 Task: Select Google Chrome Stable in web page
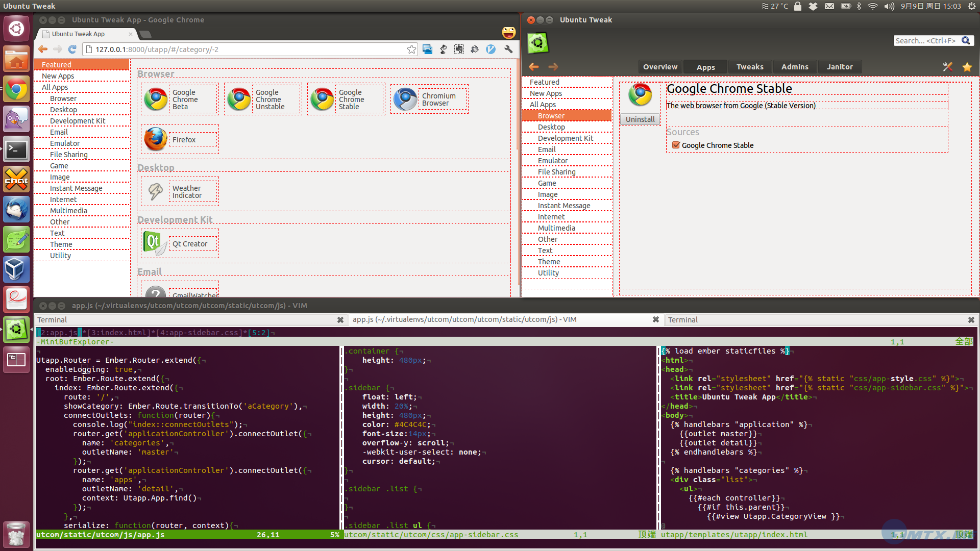coord(347,99)
